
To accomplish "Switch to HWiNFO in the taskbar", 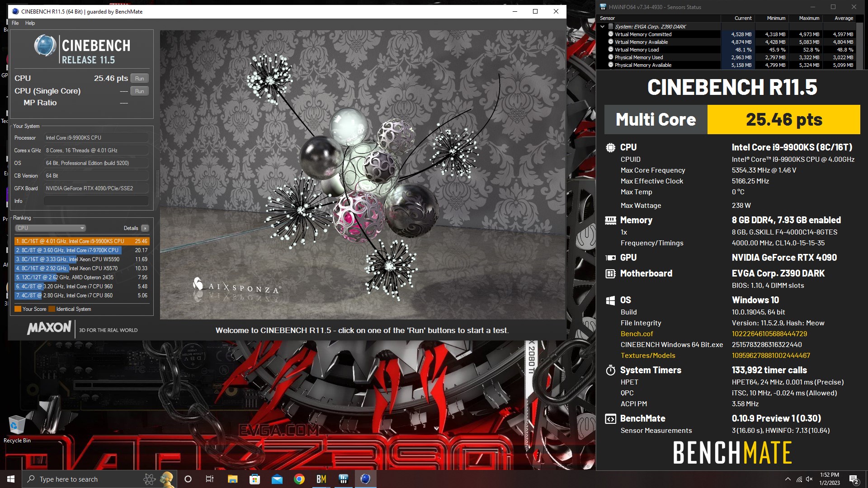I will (343, 479).
